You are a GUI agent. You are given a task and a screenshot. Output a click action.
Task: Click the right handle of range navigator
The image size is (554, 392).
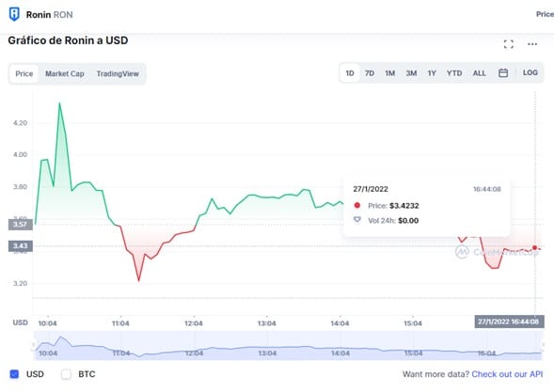point(543,345)
